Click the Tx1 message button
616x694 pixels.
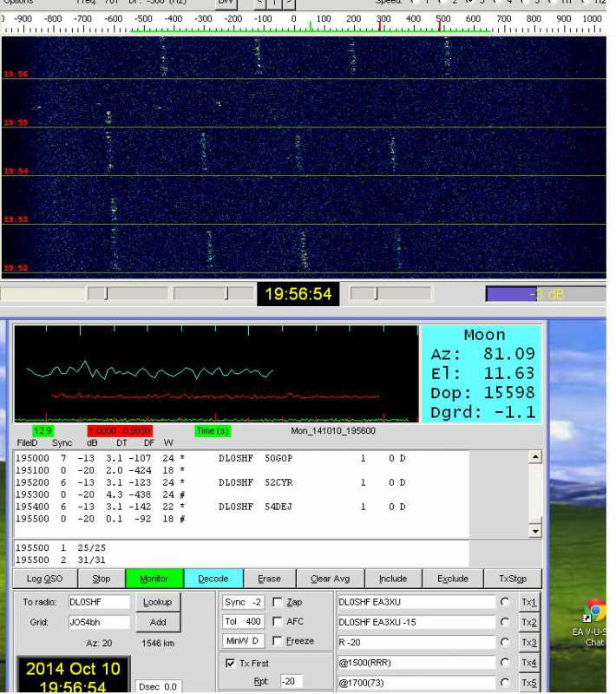528,602
